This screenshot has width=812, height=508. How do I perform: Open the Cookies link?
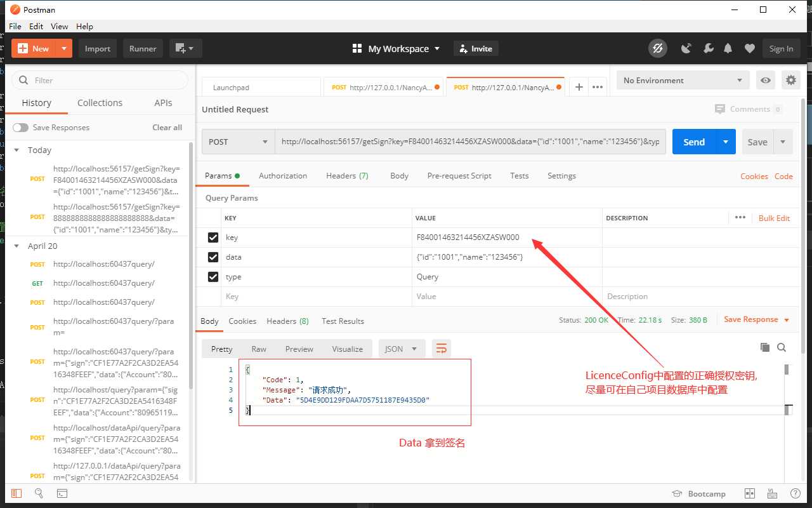pos(754,176)
